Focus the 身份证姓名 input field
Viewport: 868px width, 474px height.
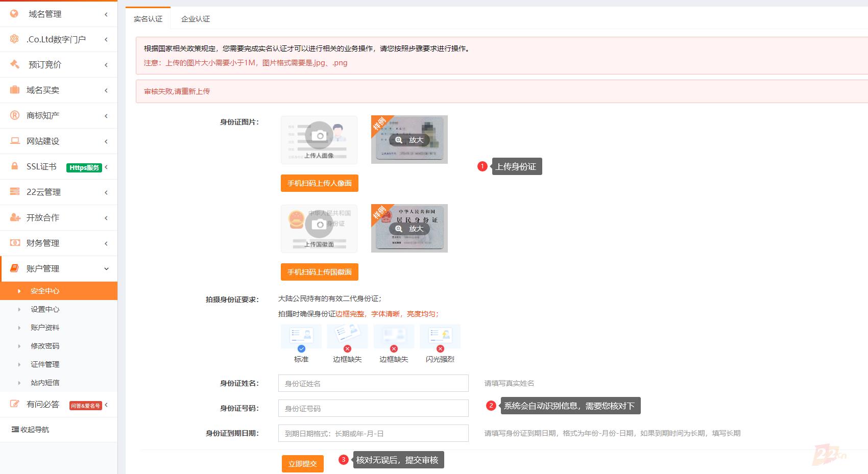(373, 383)
